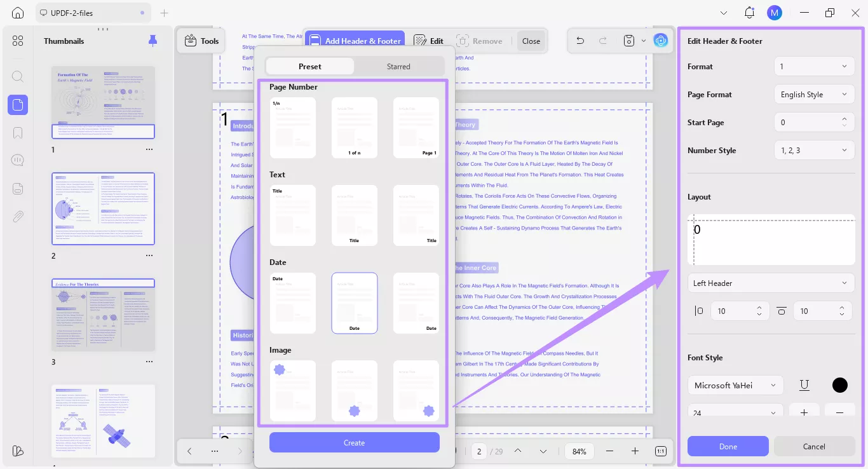
Task: Open the font color picker
Action: (839, 385)
